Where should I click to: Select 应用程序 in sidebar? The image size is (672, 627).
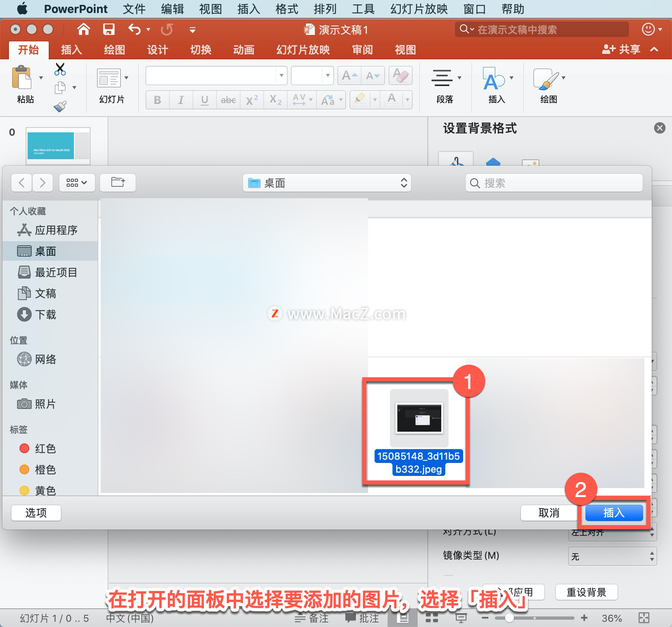point(50,230)
